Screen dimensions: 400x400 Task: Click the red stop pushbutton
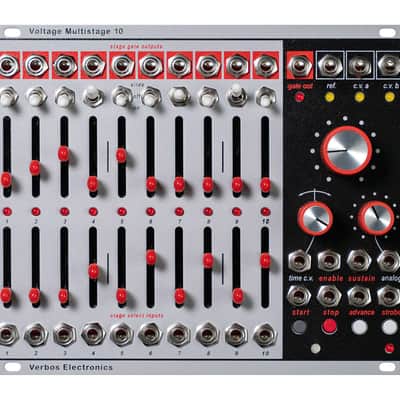point(329,326)
